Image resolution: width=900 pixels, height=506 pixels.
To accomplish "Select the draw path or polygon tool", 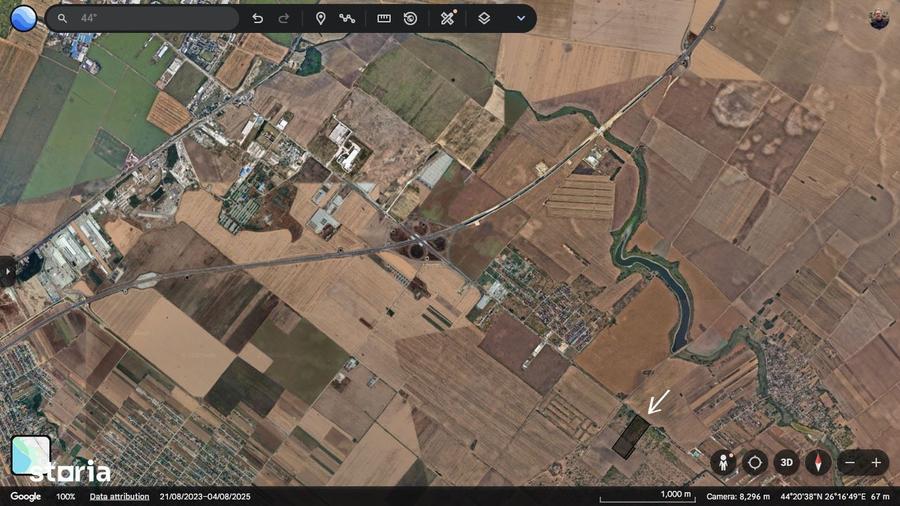I will click(347, 18).
